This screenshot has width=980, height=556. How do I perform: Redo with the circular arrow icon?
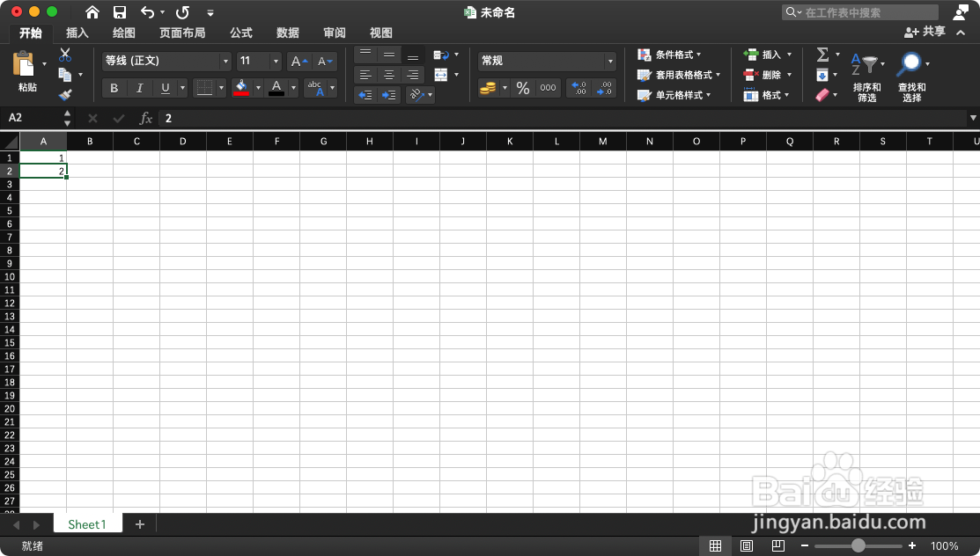click(x=182, y=11)
